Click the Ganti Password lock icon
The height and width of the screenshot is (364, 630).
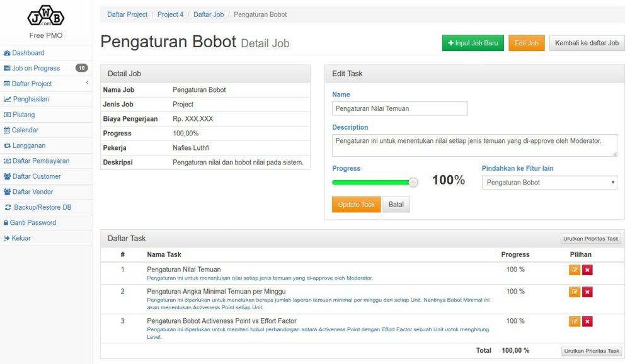8,222
